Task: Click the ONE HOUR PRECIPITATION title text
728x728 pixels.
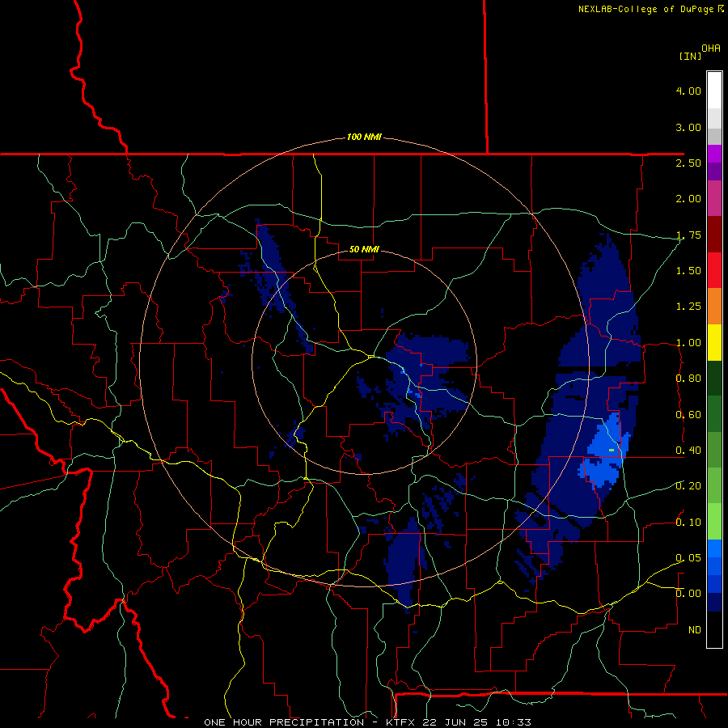Action: (x=284, y=722)
